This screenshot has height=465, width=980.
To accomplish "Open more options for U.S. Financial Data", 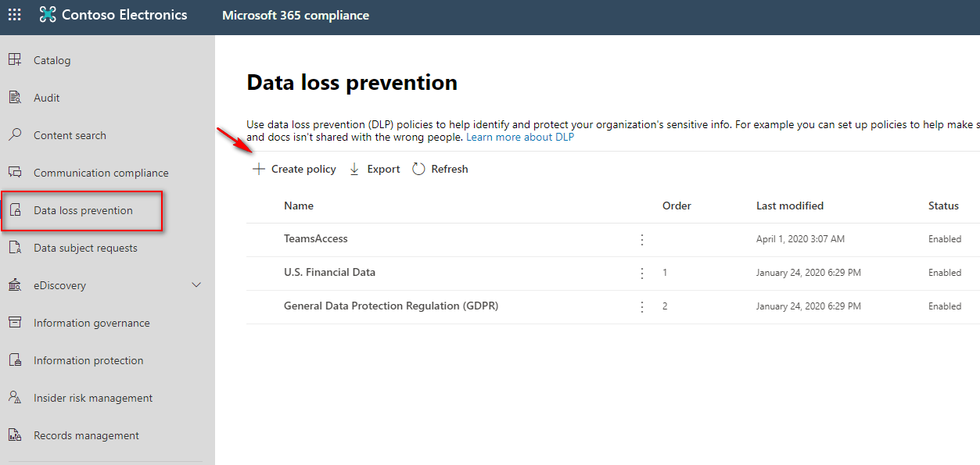I will (642, 274).
